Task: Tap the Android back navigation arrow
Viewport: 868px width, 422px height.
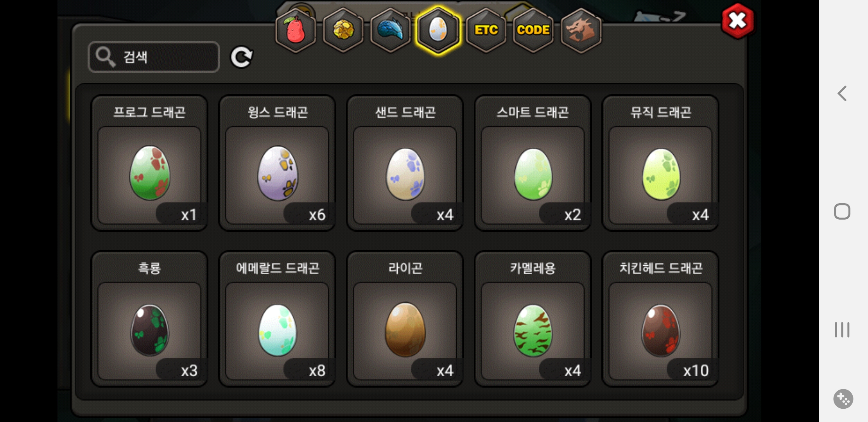Action: click(842, 93)
